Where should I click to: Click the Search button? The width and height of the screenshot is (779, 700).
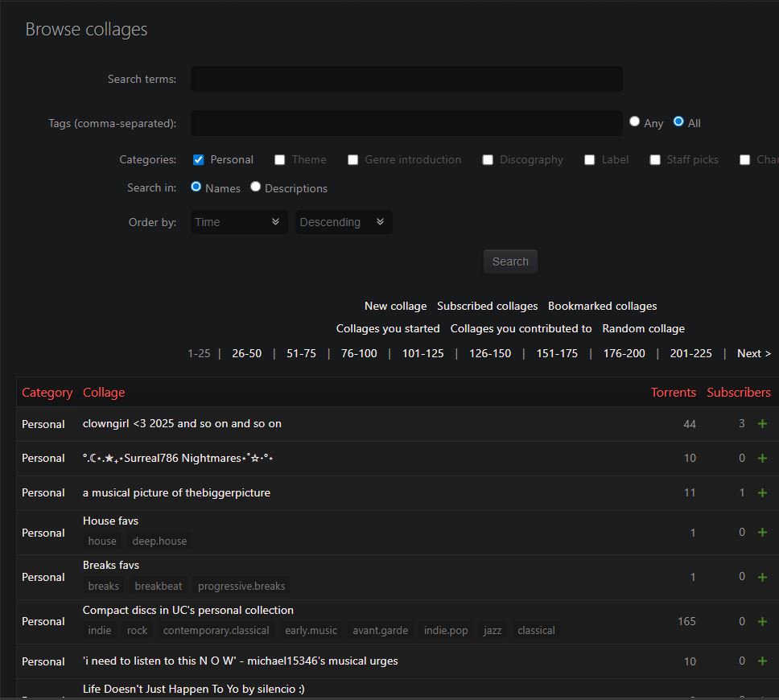510,261
